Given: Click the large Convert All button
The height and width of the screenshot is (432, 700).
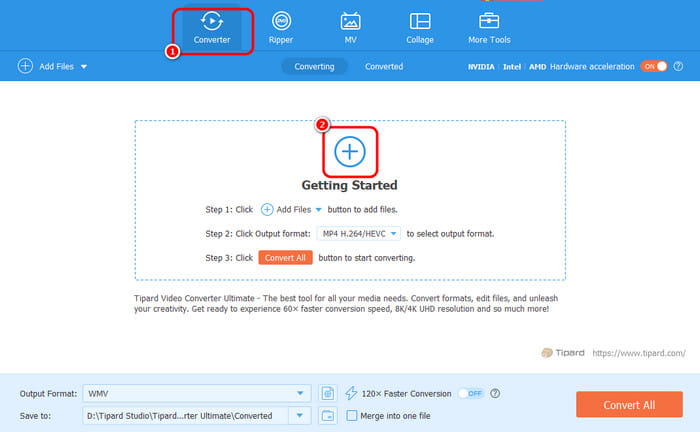Looking at the screenshot, I should pos(629,405).
